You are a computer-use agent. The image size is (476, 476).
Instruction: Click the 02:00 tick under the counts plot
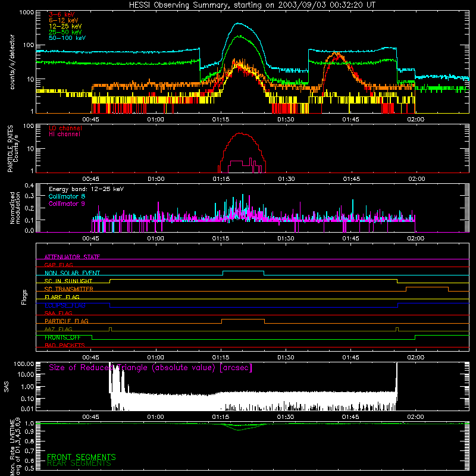(415, 120)
